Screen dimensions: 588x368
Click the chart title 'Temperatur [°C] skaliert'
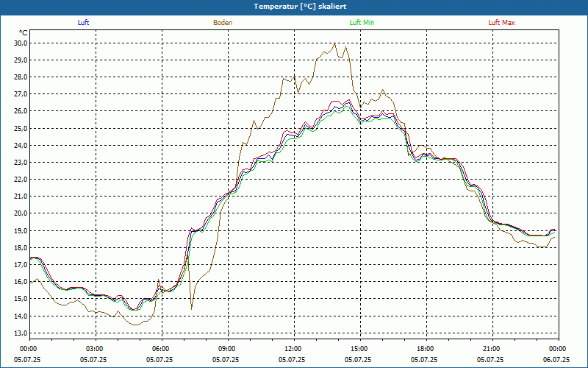point(300,7)
